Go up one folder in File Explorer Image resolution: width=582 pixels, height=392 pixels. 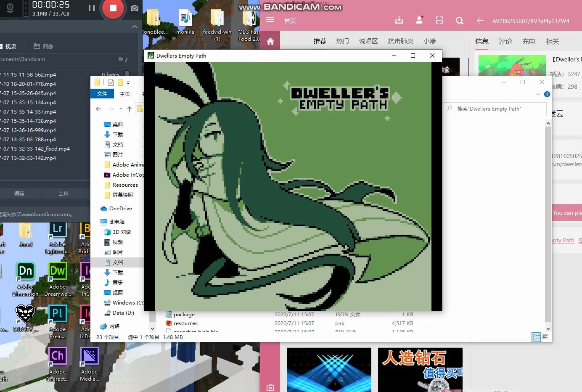click(130, 109)
